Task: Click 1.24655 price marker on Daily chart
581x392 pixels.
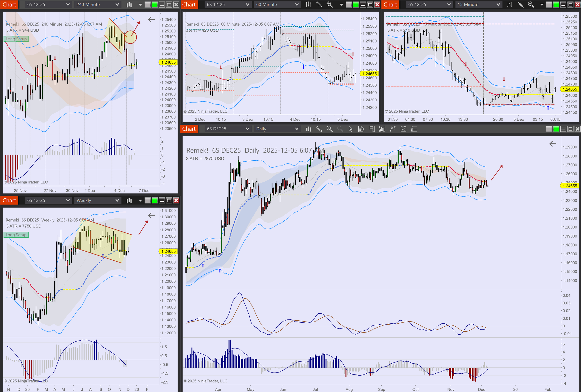Action: coord(570,186)
